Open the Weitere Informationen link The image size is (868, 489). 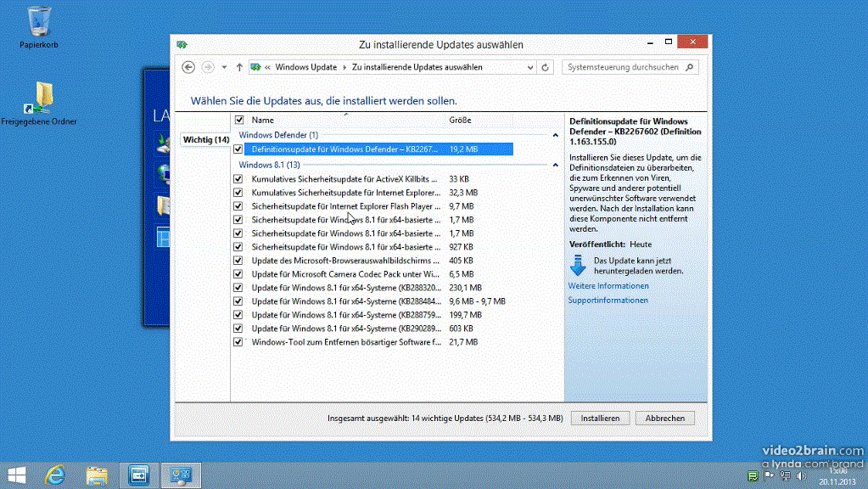[608, 286]
